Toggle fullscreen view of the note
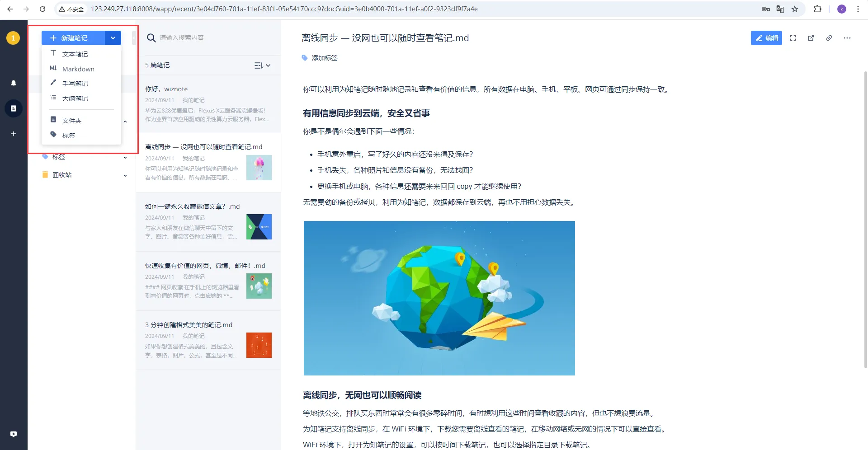Image resolution: width=868 pixels, height=450 pixels. coord(793,38)
